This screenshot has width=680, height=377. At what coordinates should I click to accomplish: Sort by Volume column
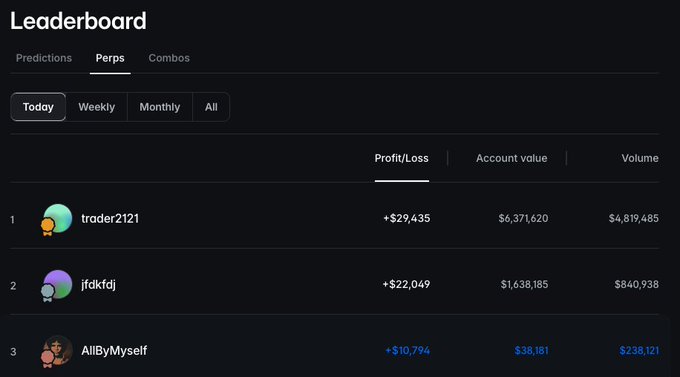pos(640,158)
